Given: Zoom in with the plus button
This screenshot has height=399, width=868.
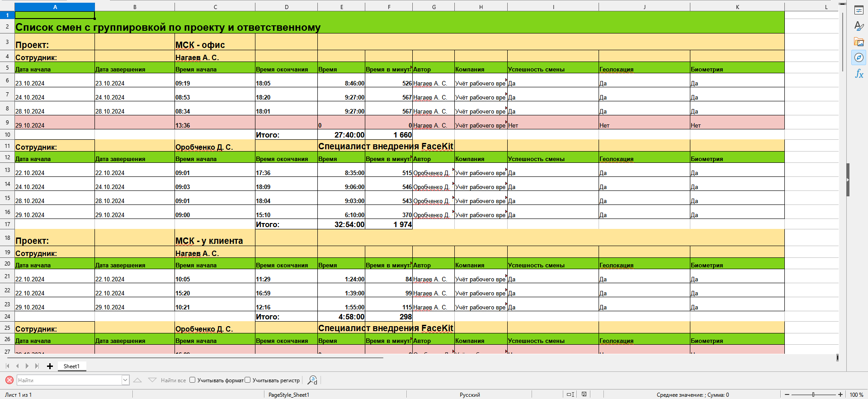Looking at the screenshot, I should [840, 394].
